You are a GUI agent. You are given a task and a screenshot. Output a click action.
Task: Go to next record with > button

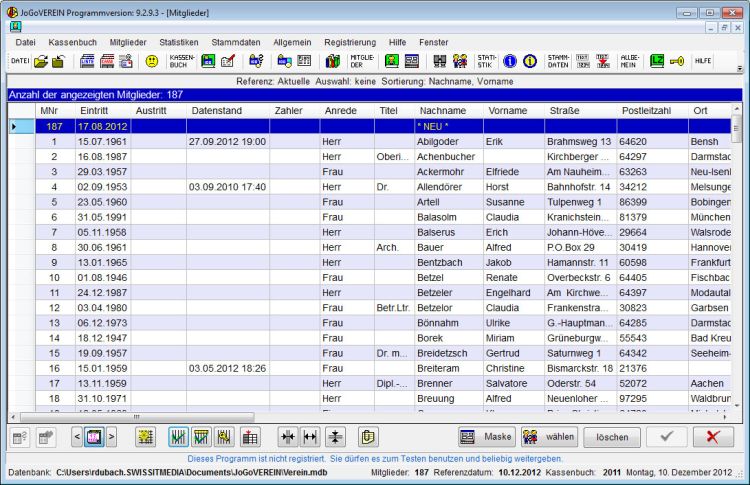[111, 437]
